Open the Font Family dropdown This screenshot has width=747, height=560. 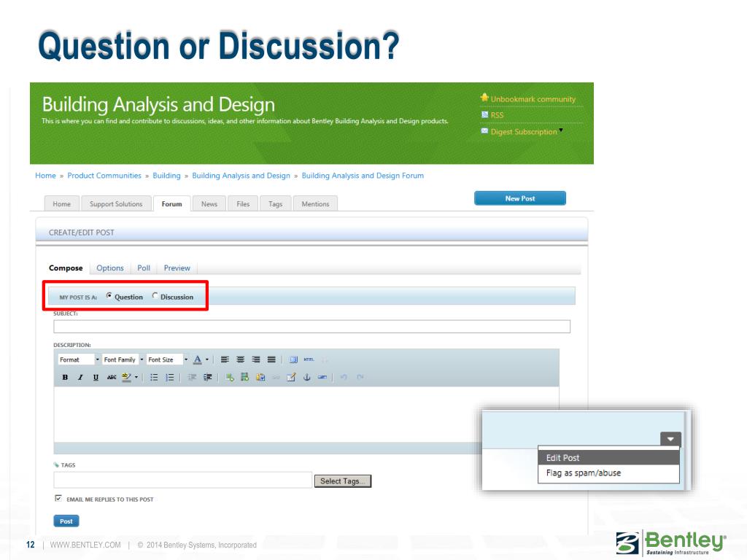(123, 359)
